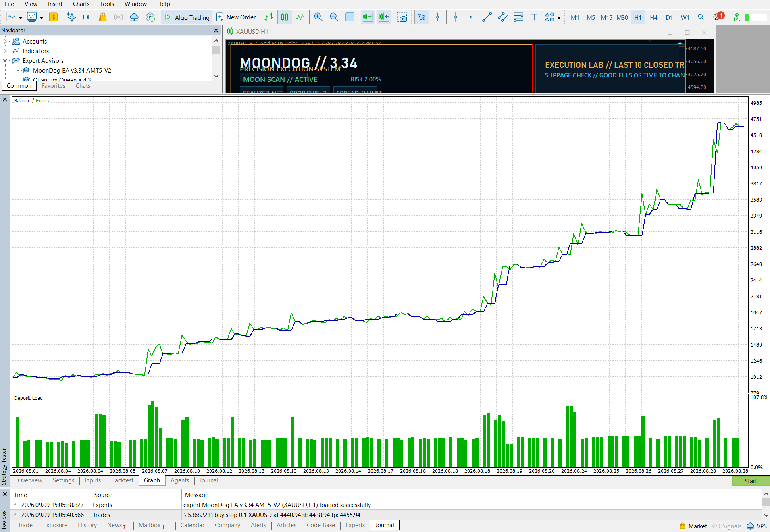The height and width of the screenshot is (532, 770).
Task: Open the Charts menu
Action: point(81,4)
